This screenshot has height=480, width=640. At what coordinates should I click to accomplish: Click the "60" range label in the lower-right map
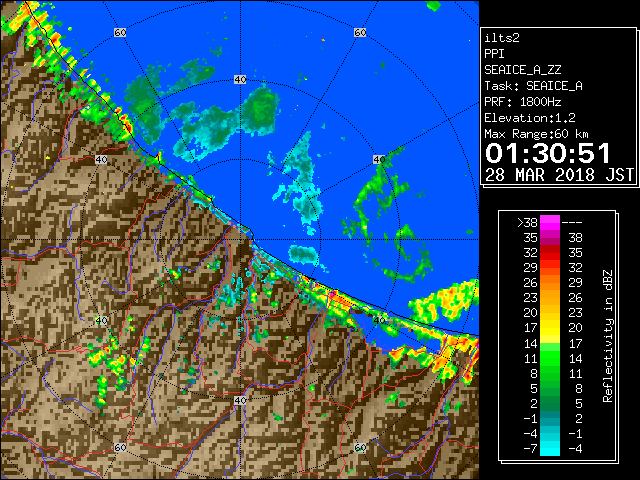tap(360, 448)
